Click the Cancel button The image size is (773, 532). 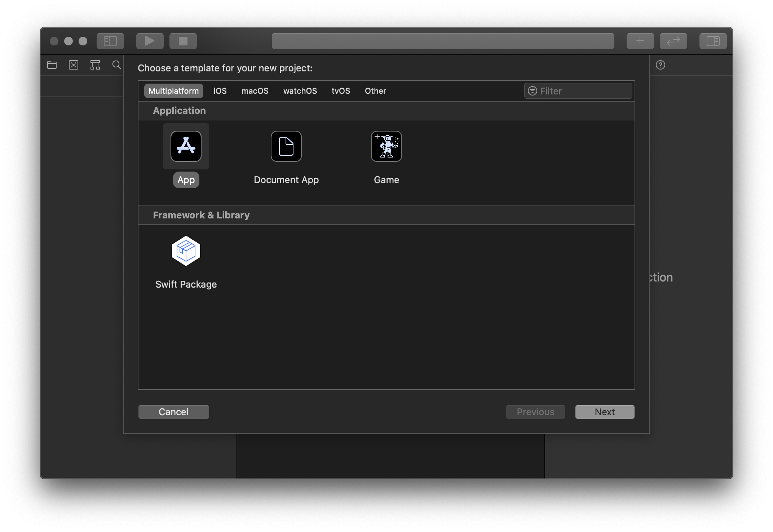[174, 412]
